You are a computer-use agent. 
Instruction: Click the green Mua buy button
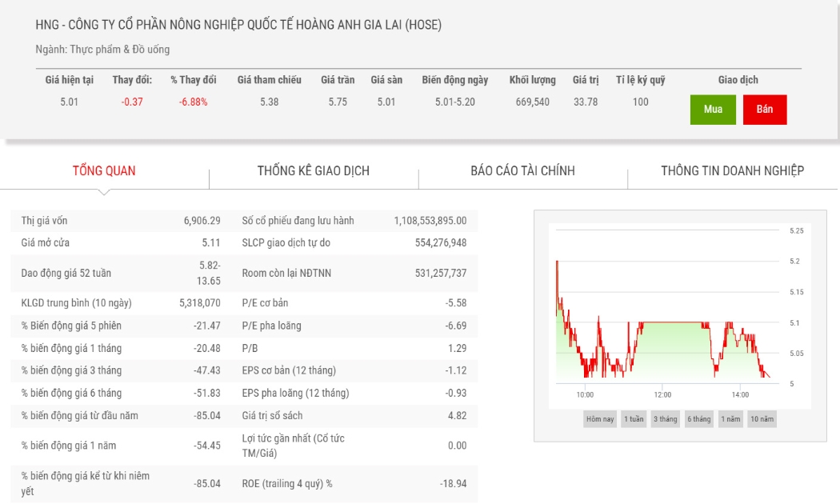[713, 110]
